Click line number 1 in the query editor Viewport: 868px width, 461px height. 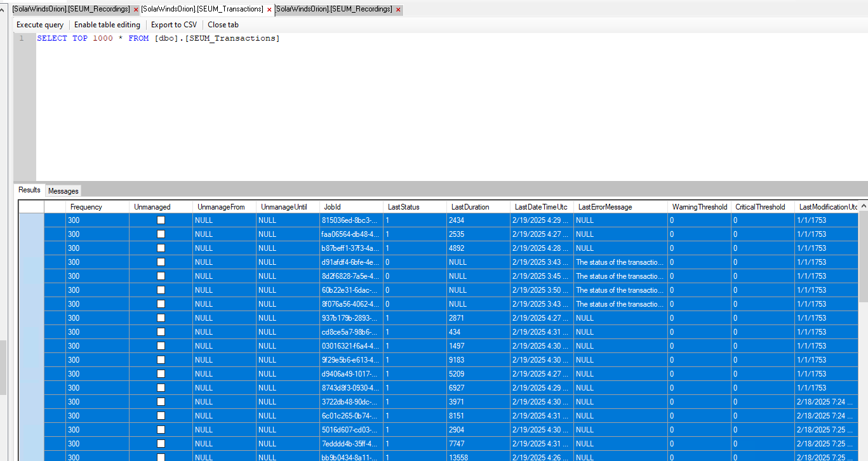[22, 38]
